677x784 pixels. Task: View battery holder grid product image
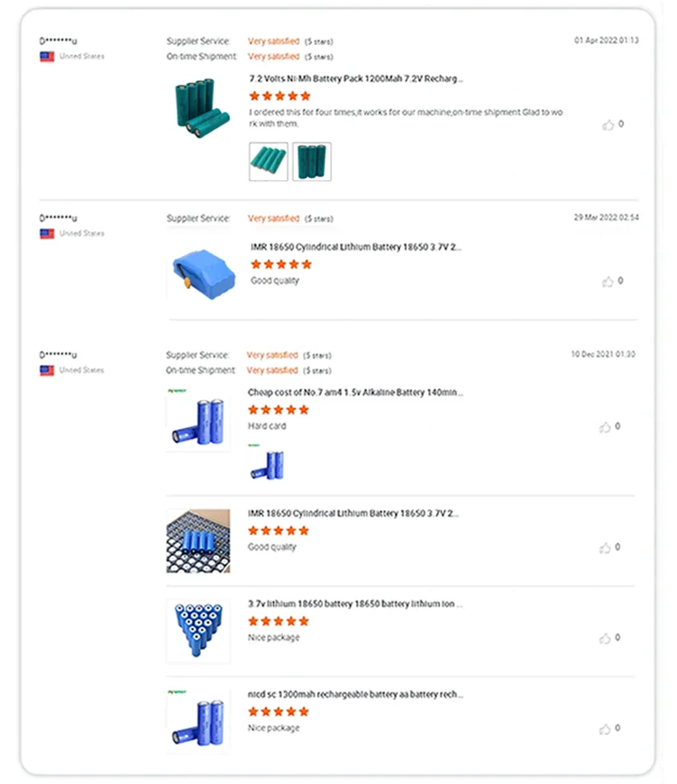coord(198,541)
